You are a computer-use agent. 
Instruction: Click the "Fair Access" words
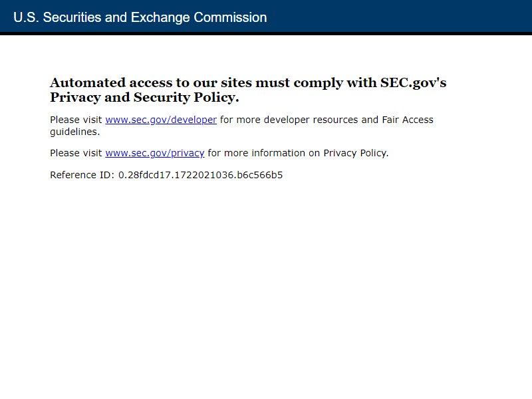408,120
